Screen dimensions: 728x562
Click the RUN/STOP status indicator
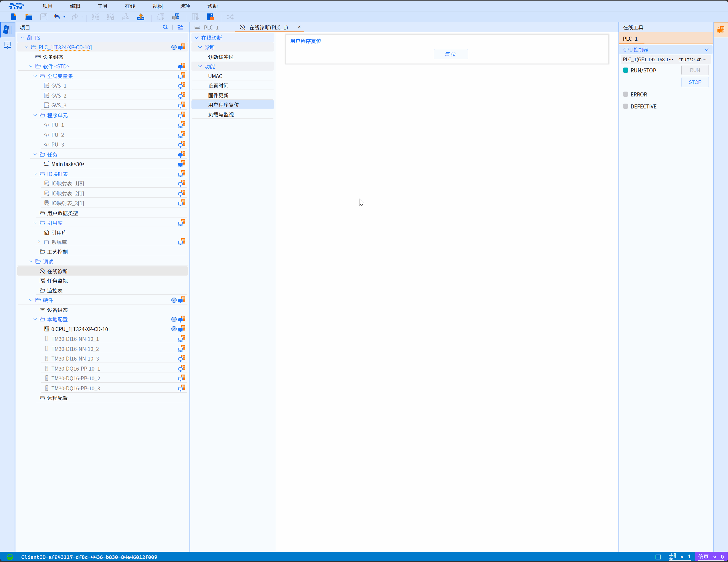point(625,70)
